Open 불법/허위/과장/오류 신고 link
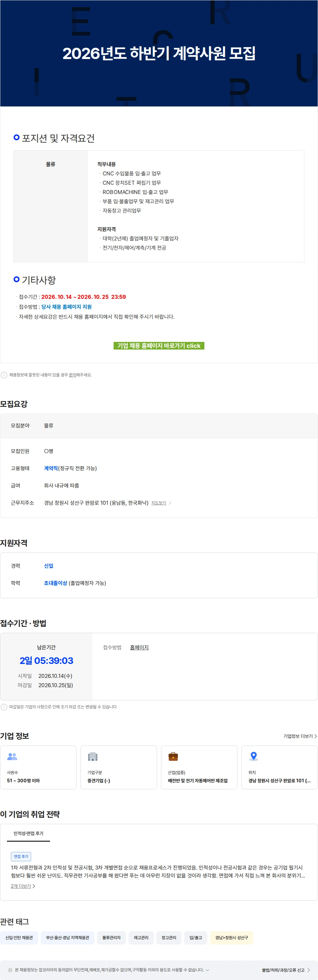318x980 pixels. click(283, 970)
